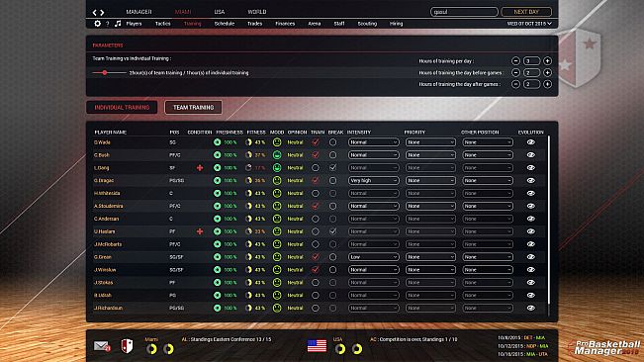
Task: Expand the date dropdown WED 07 OCT 2015
Action: tap(529, 24)
